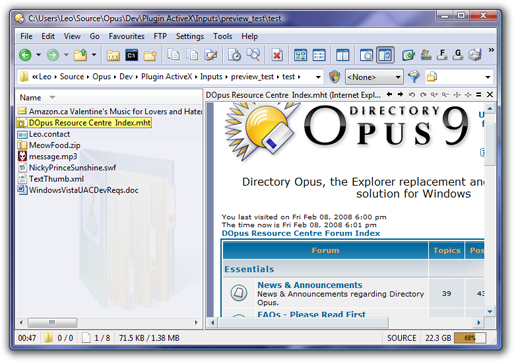Open the viewer pane menu icon

tap(479, 95)
